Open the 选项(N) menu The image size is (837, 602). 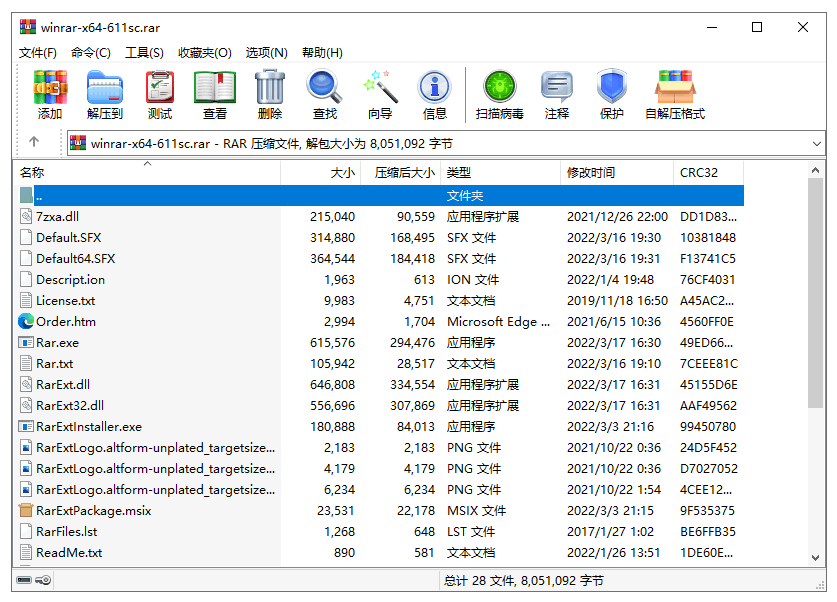pos(266,53)
